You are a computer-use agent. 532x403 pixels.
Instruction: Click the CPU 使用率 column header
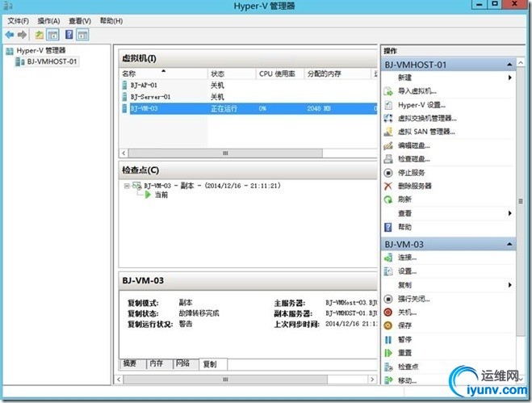pyautogui.click(x=279, y=73)
